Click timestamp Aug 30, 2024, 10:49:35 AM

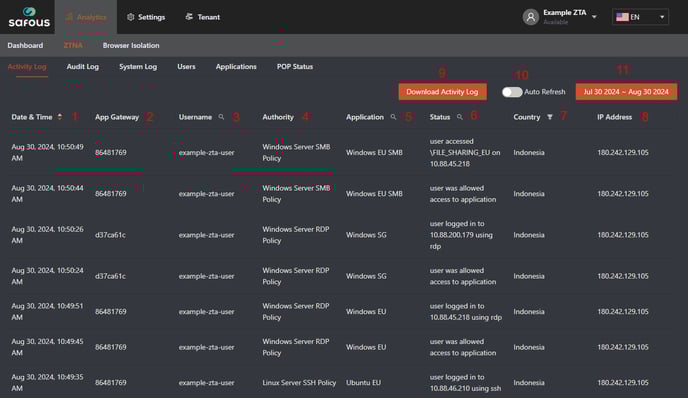click(x=47, y=383)
